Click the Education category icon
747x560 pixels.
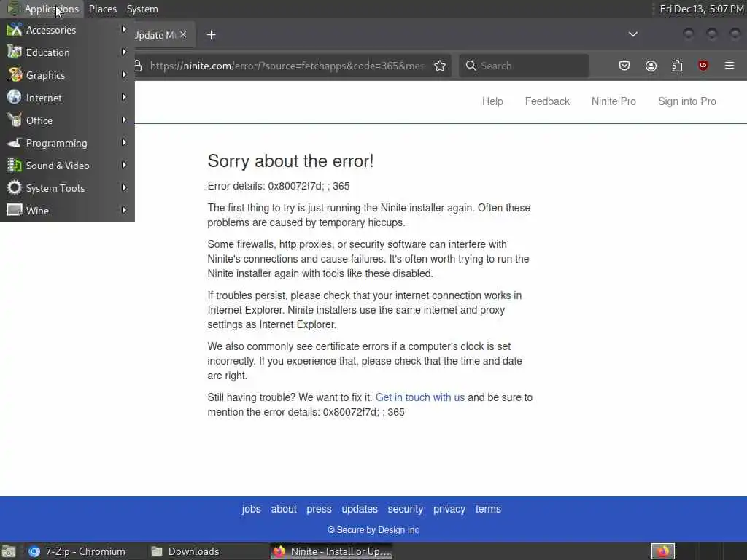tap(15, 52)
